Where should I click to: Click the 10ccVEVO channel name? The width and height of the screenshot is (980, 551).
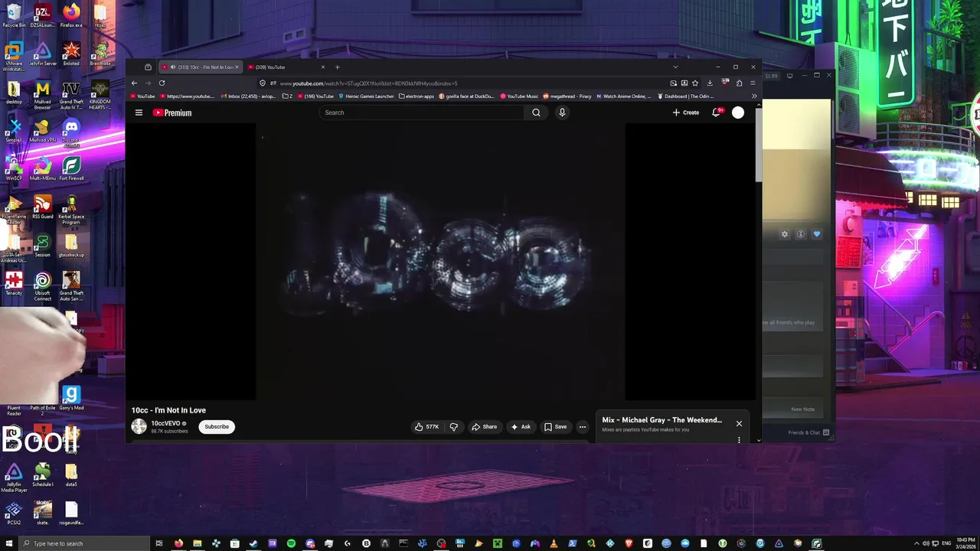pyautogui.click(x=165, y=423)
